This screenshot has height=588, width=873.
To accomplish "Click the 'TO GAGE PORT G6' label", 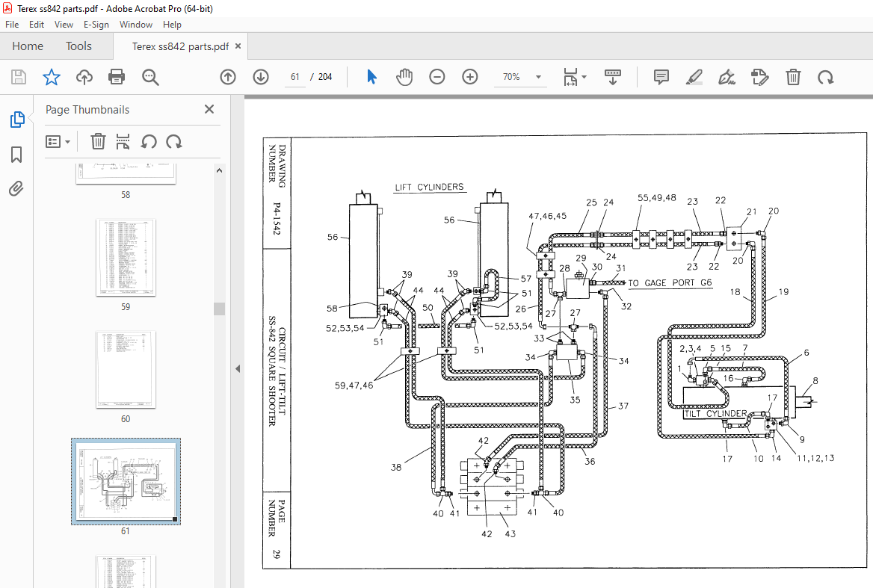I will point(670,283).
